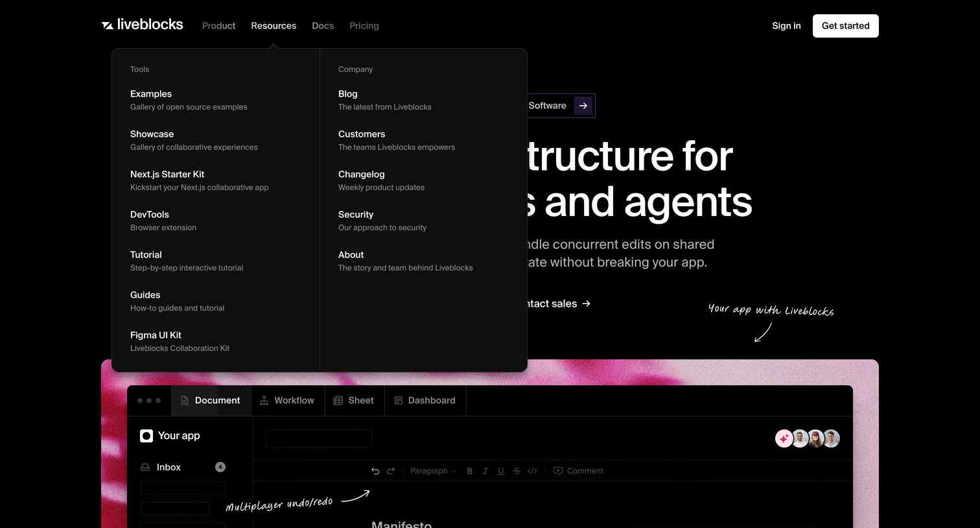Open Examples in Tools menu
Image resolution: width=980 pixels, height=528 pixels.
coord(189,100)
